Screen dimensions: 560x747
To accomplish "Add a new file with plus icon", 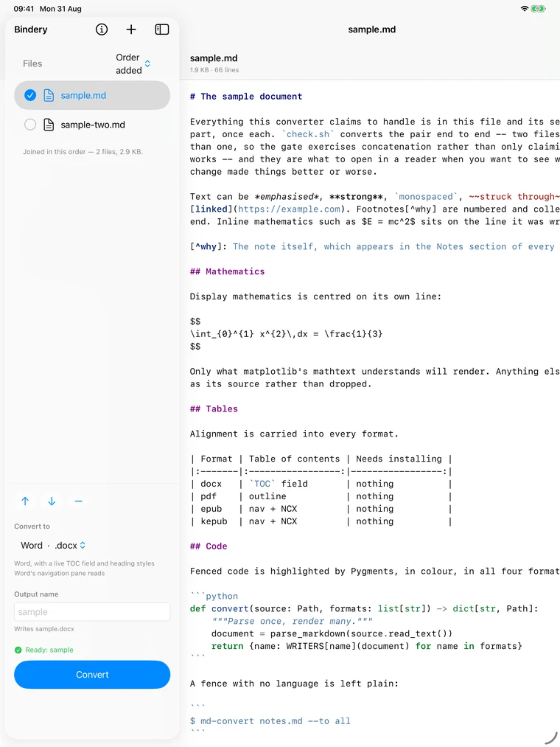I will point(131,29).
